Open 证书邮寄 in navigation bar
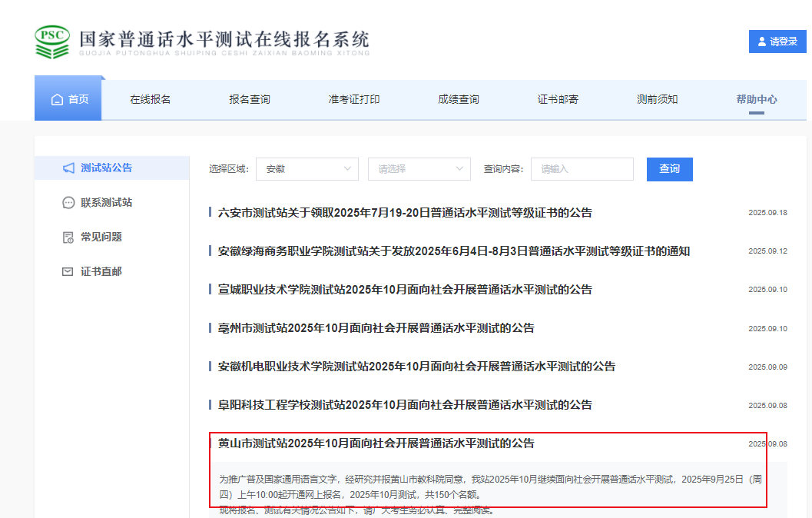The image size is (812, 518). [558, 99]
